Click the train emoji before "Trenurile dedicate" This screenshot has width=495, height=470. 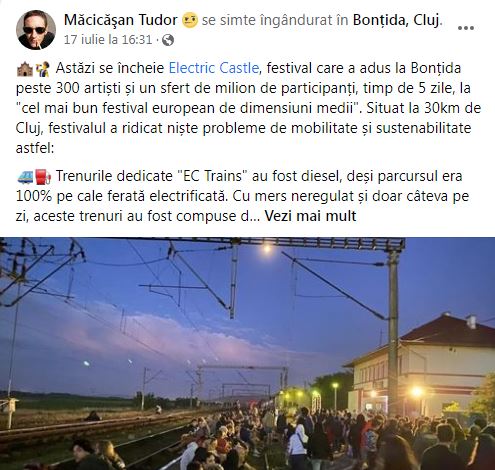(25, 177)
